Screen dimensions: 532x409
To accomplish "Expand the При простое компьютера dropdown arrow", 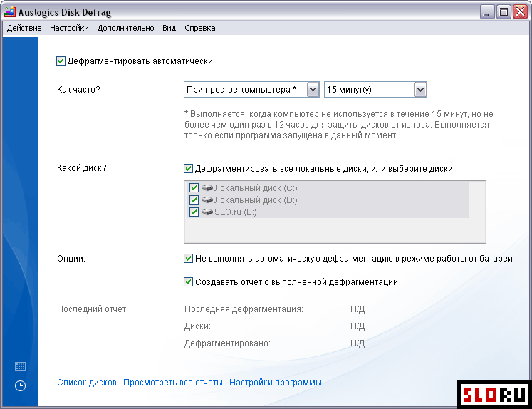I will click(x=313, y=90).
